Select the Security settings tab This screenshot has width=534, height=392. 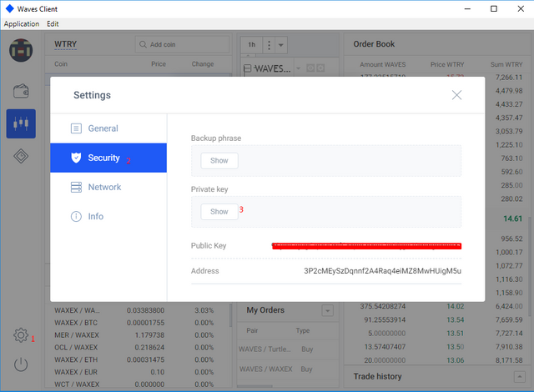click(x=108, y=158)
